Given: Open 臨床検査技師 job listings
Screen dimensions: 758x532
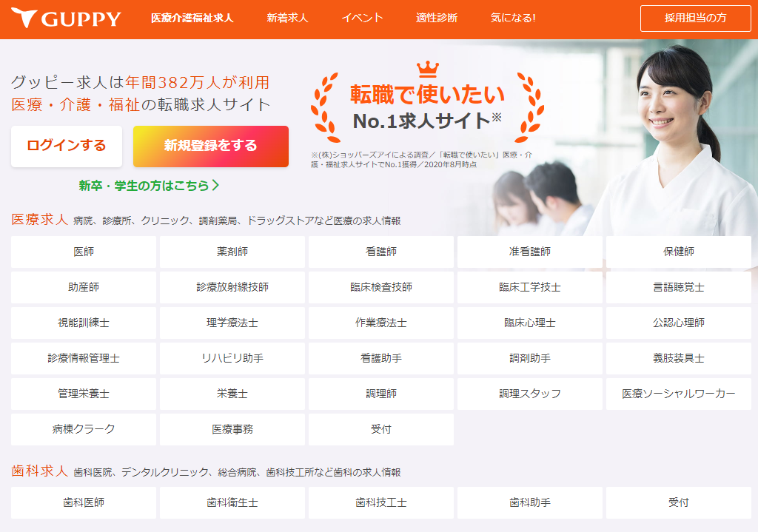Looking at the screenshot, I should (381, 288).
